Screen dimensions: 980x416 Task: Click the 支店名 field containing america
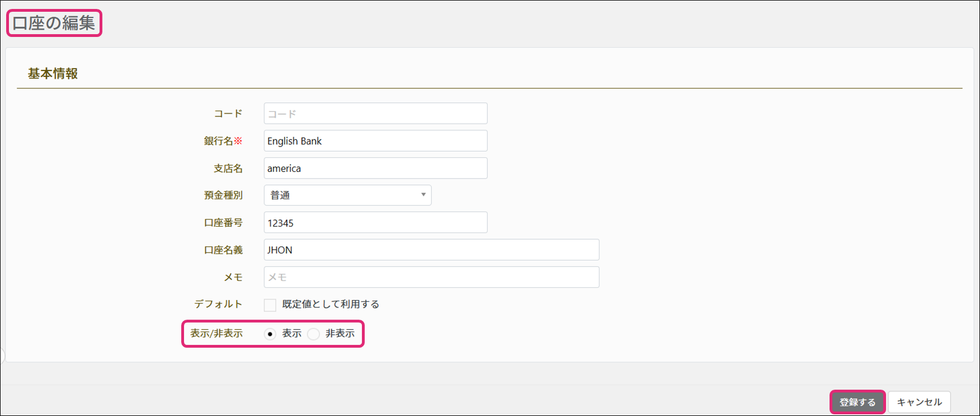375,169
